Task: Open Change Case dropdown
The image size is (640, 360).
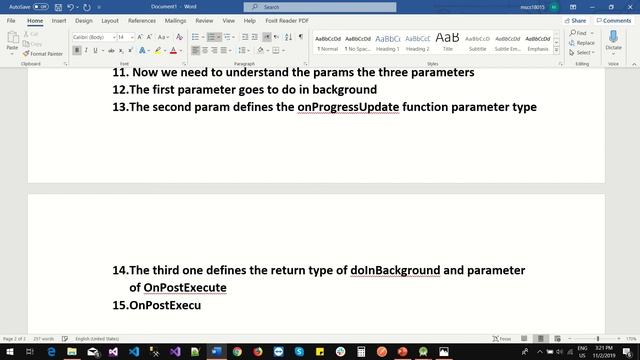Action: point(163,37)
